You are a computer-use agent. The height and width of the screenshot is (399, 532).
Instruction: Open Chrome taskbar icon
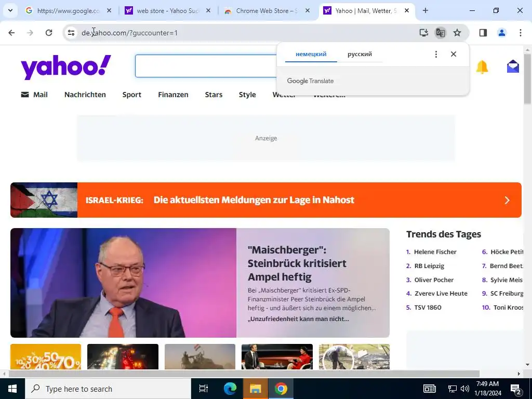coord(281,389)
